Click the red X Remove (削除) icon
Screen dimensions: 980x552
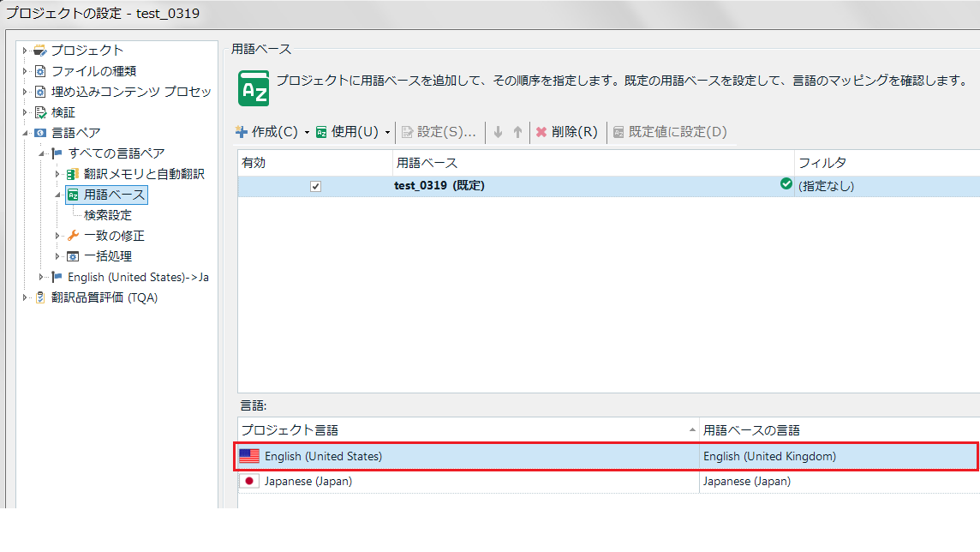coord(541,132)
